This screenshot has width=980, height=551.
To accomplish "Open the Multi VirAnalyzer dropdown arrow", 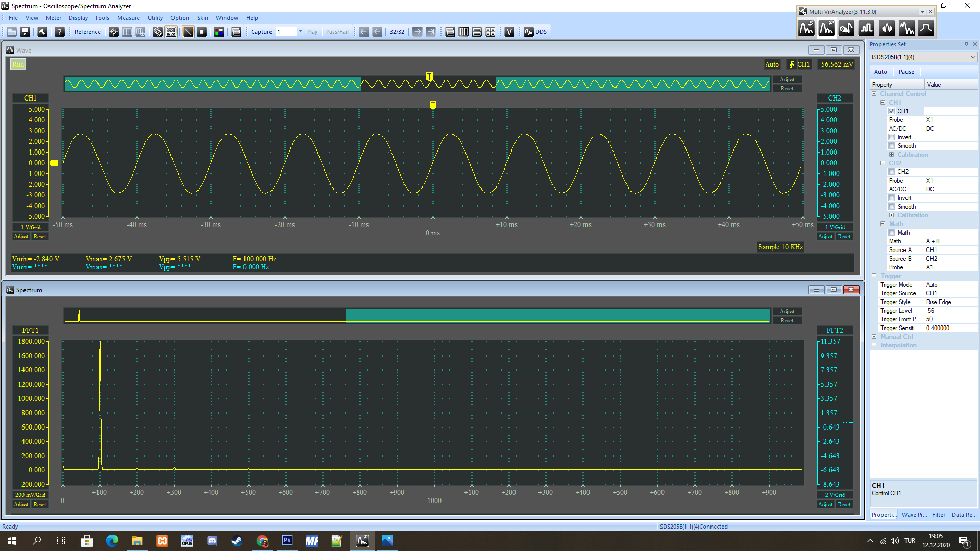I will (922, 12).
